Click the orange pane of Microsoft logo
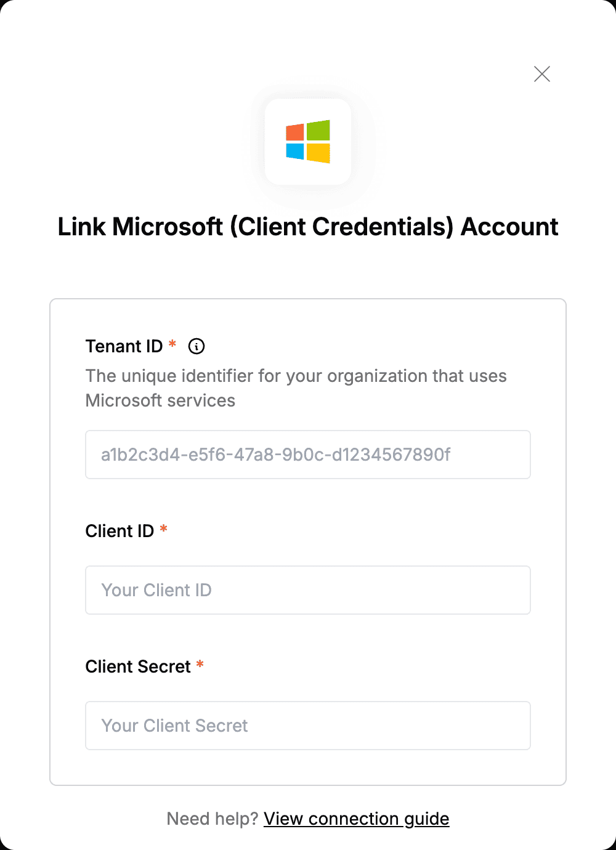Viewport: 616px width, 850px height. click(x=295, y=132)
